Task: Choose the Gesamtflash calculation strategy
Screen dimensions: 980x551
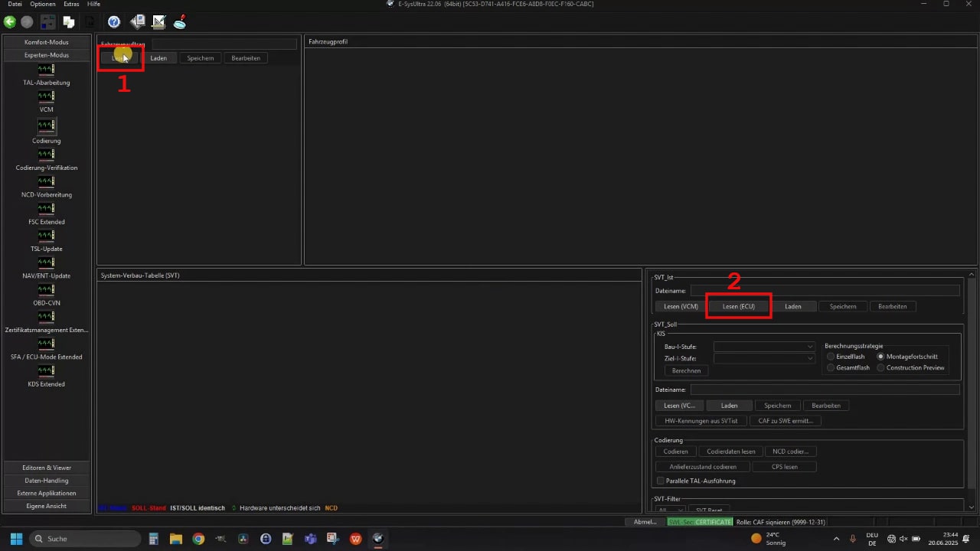Action: tap(831, 368)
